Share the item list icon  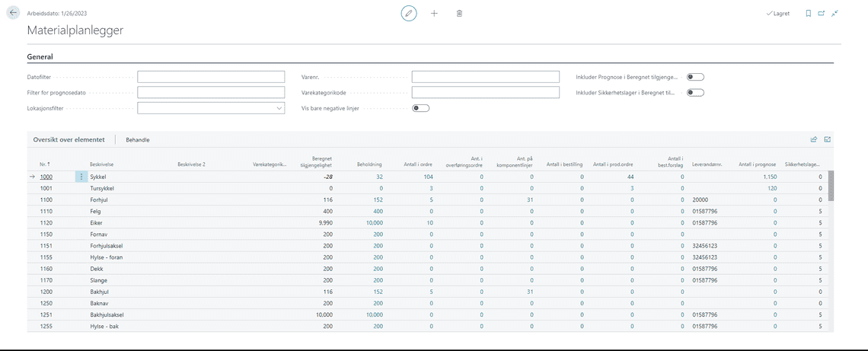[x=814, y=139]
